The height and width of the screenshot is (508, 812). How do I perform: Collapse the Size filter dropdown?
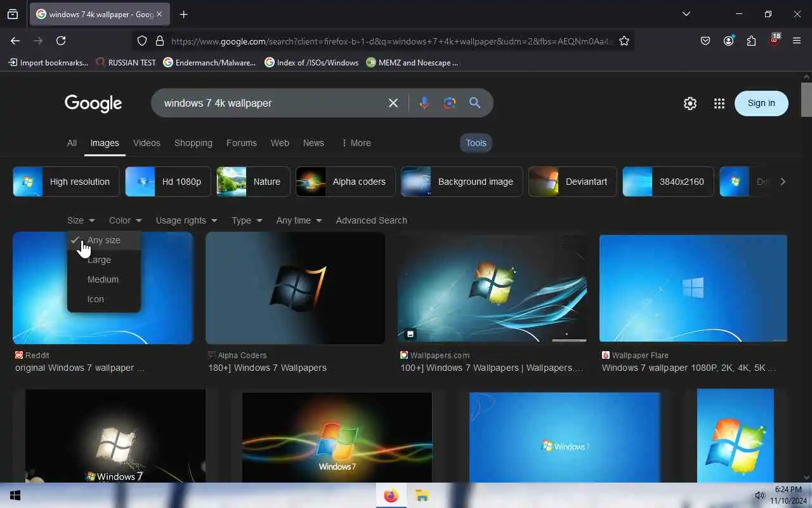point(81,220)
